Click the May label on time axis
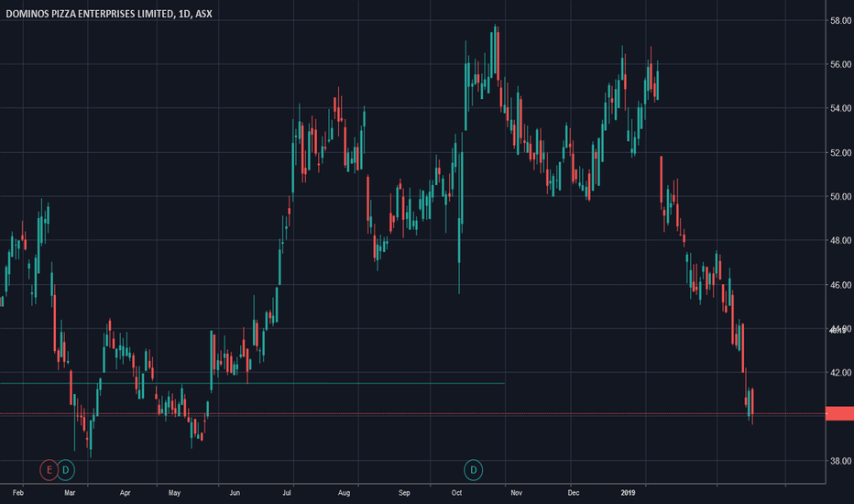854x504 pixels. [x=174, y=493]
